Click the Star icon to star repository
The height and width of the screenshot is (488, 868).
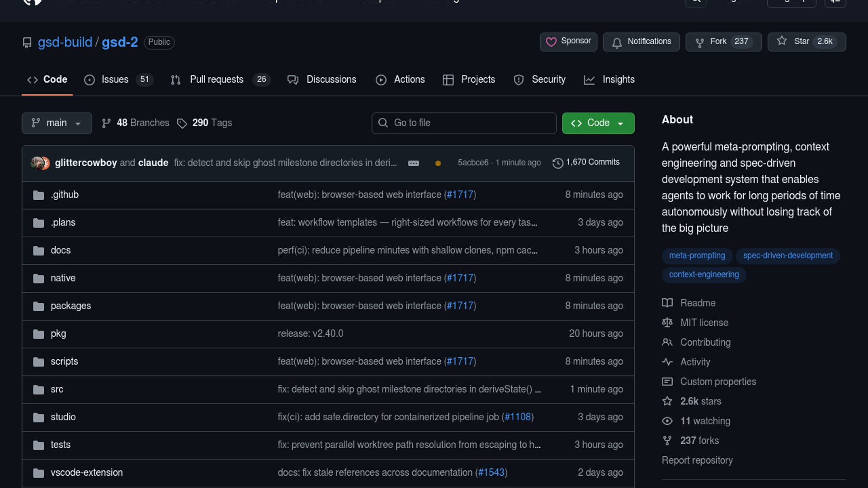tap(782, 41)
